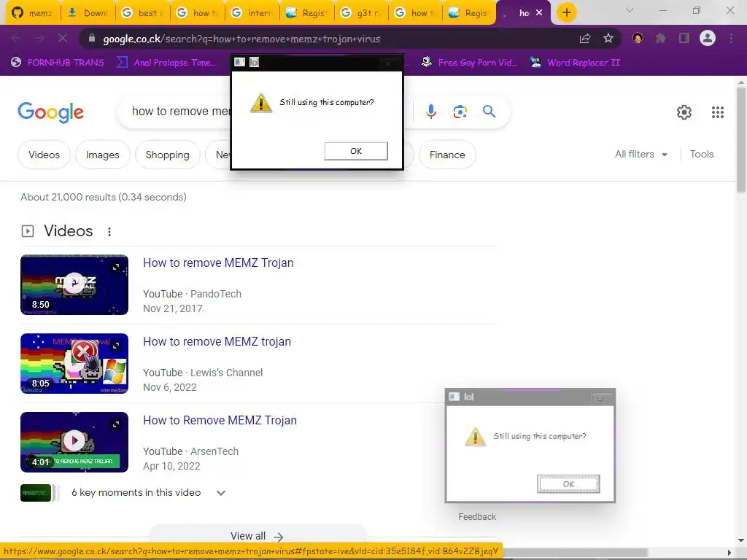747x560 pixels.
Task: Click OK in the lower lol dialog
Action: (568, 484)
